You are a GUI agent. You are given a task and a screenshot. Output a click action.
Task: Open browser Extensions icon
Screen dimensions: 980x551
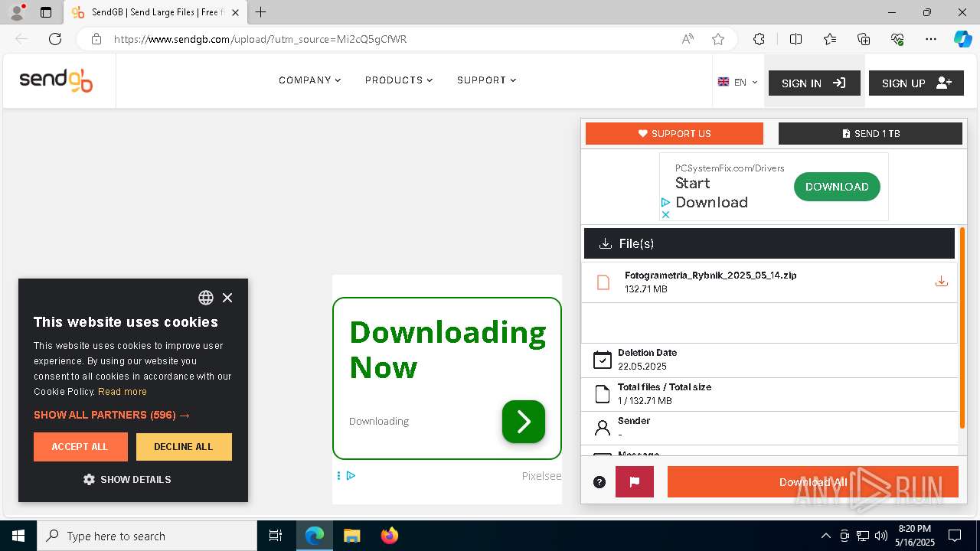(759, 39)
